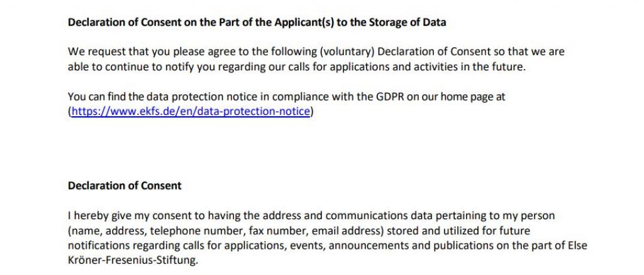
Task: Click the line starting 'We request that you please'
Action: point(316,51)
